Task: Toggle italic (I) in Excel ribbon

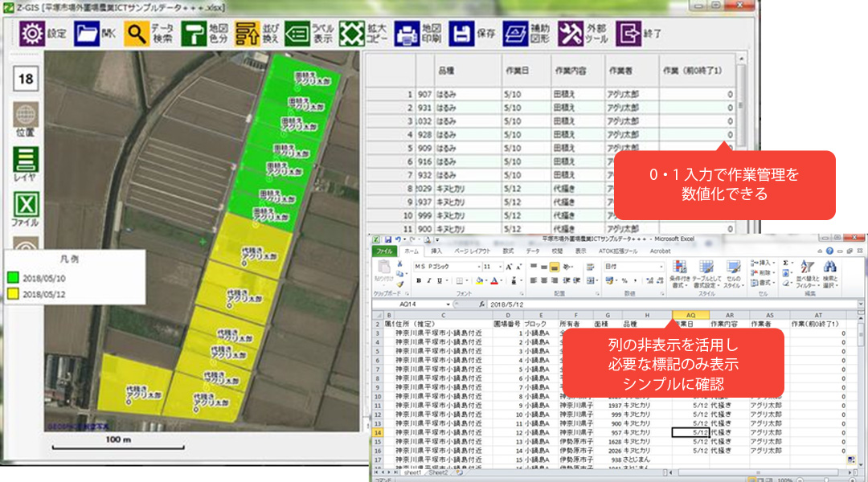Action: [429, 281]
